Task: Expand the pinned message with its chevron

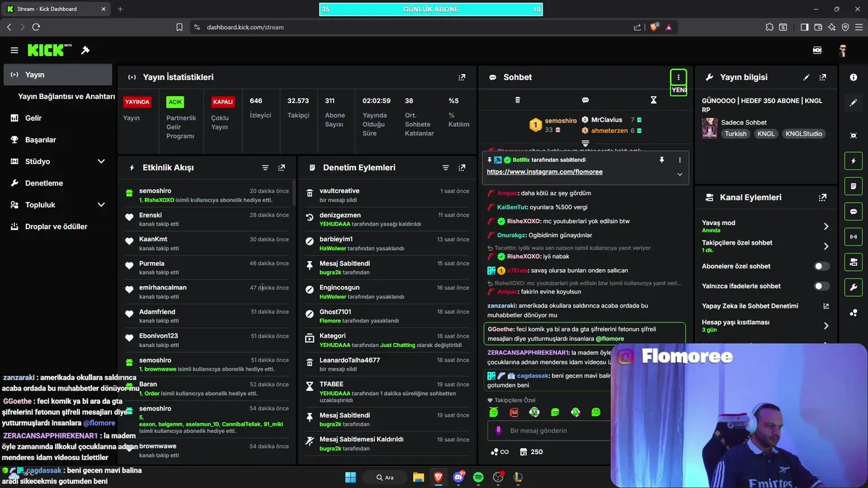Action: 679,174
